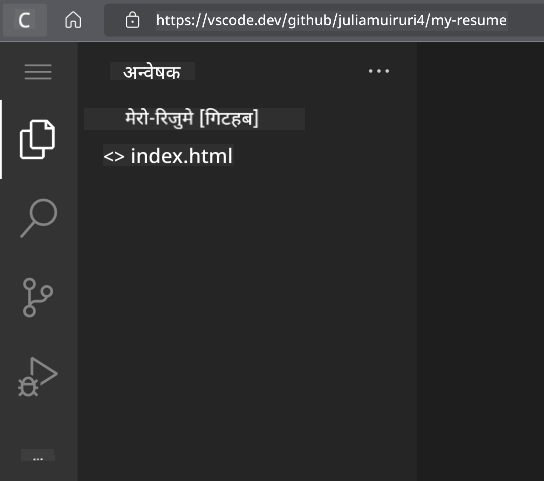Click empty activity bar space above ellipsis
Image resolution: width=544 pixels, height=481 pixels.
point(38,423)
